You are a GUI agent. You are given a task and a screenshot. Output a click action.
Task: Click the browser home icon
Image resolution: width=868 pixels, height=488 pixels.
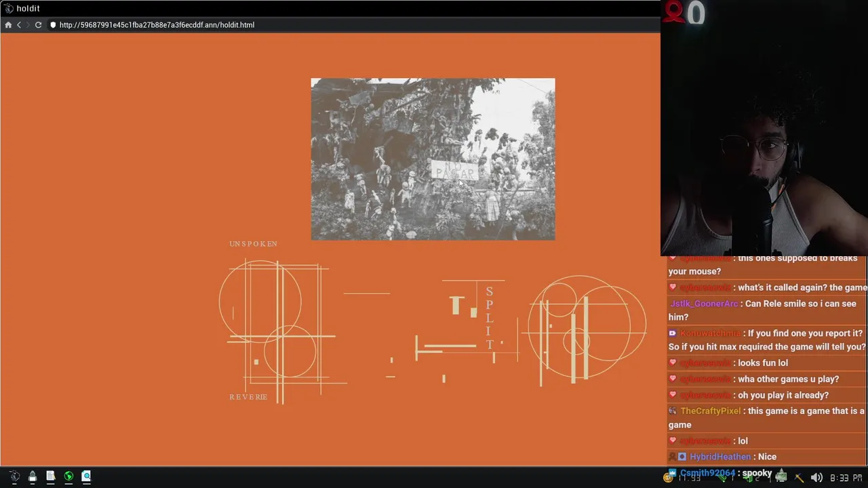(x=8, y=25)
